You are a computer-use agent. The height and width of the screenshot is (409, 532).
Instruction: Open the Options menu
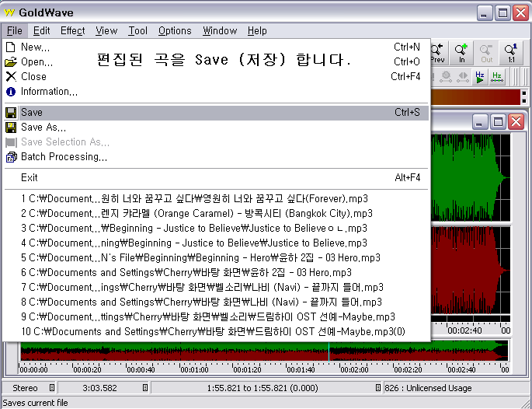point(175,31)
